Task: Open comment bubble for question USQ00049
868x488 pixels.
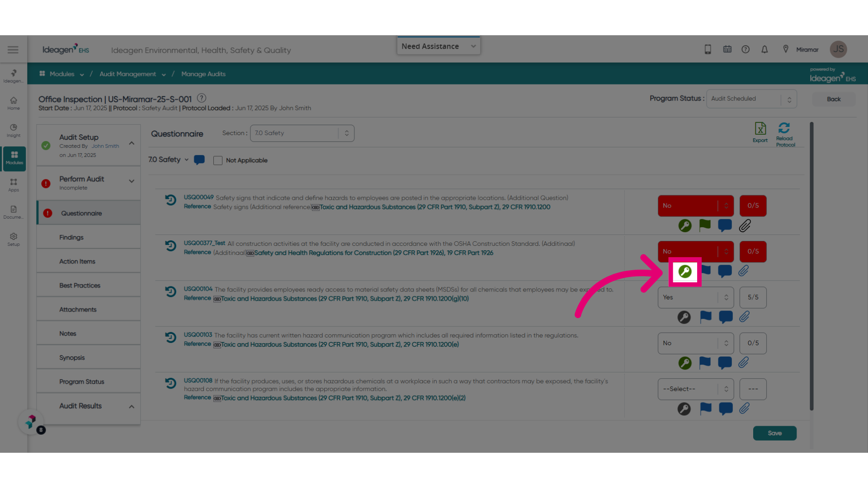Action: point(725,225)
